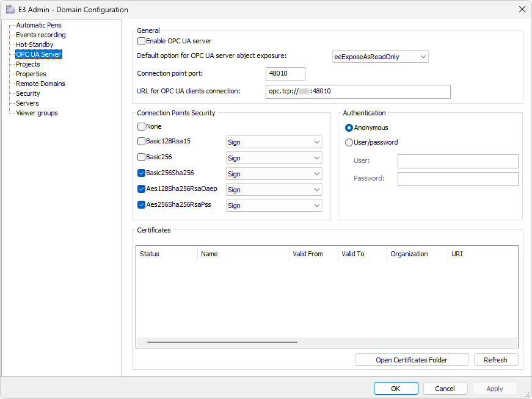Sort certificates by Valid From column
Screen dimensions: 532x399
click(313, 254)
